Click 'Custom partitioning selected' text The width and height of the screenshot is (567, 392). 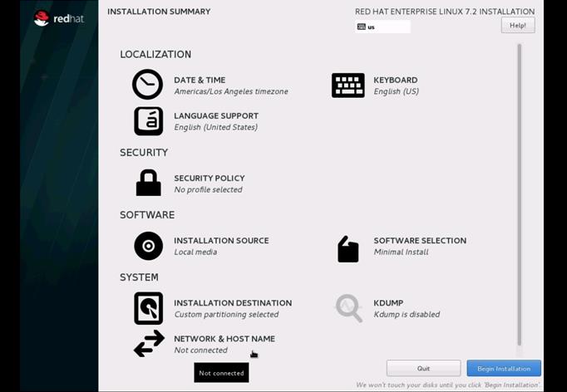(226, 314)
